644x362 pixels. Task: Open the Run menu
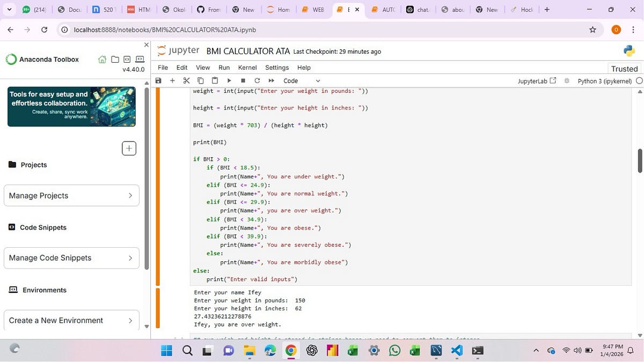coord(224,68)
